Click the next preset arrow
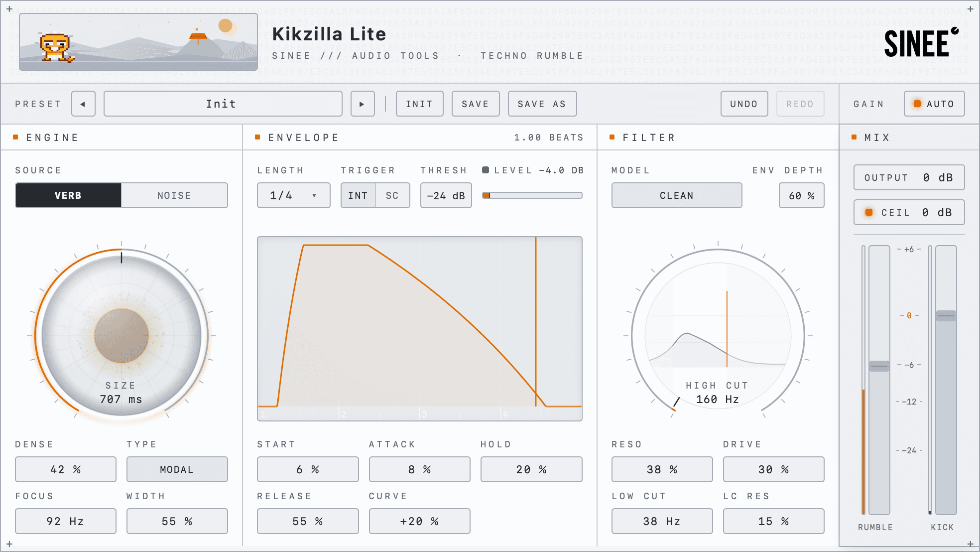980x552 pixels. click(x=363, y=104)
